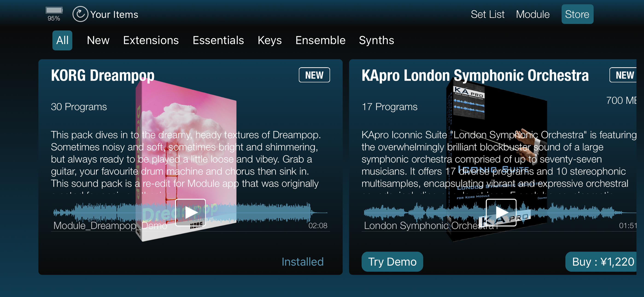
Task: Click the battery level indicator icon
Action: (x=54, y=11)
